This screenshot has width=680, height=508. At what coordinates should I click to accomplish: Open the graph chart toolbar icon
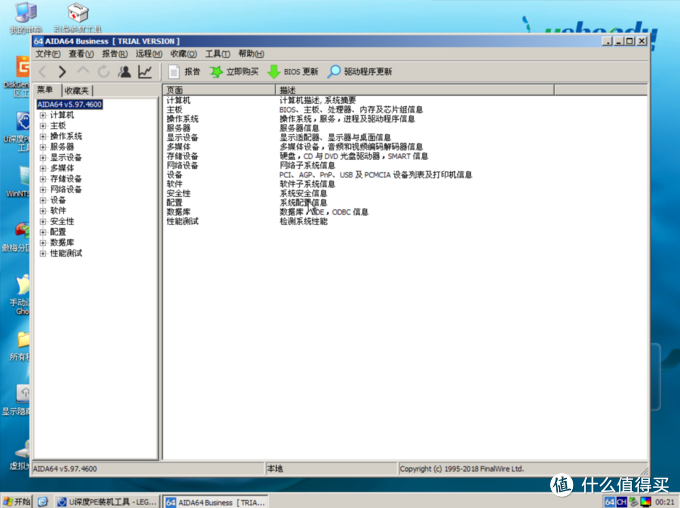[x=146, y=72]
